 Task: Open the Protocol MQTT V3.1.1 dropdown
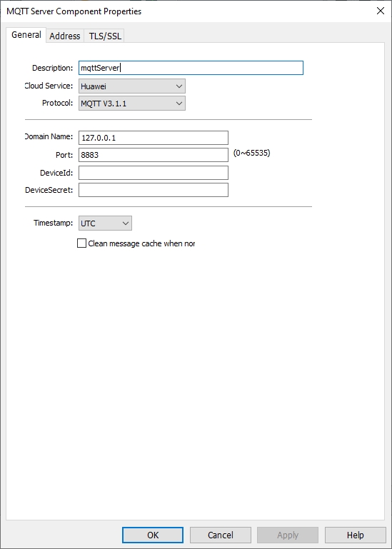click(131, 104)
